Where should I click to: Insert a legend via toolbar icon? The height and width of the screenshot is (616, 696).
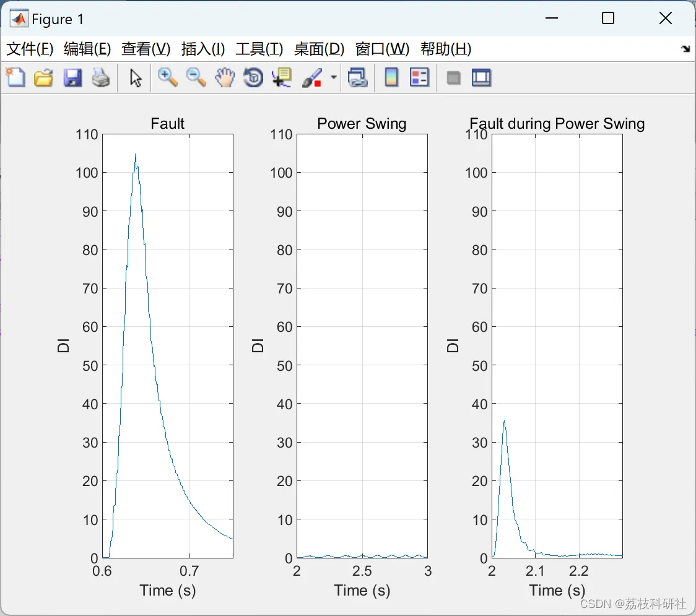pos(419,77)
